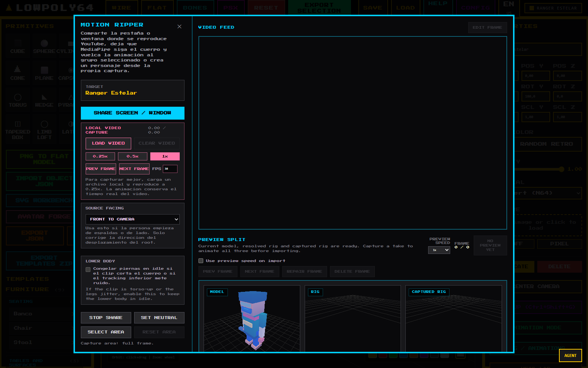Click the Target Ranger Estelar field
This screenshot has width=588, height=368.
tap(133, 90)
